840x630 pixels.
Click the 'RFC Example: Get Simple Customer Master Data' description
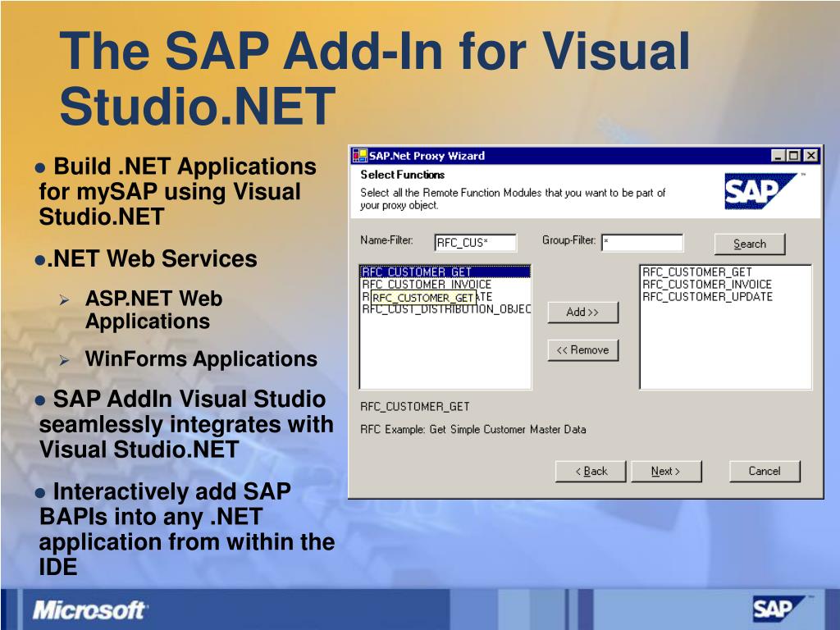pos(473,430)
